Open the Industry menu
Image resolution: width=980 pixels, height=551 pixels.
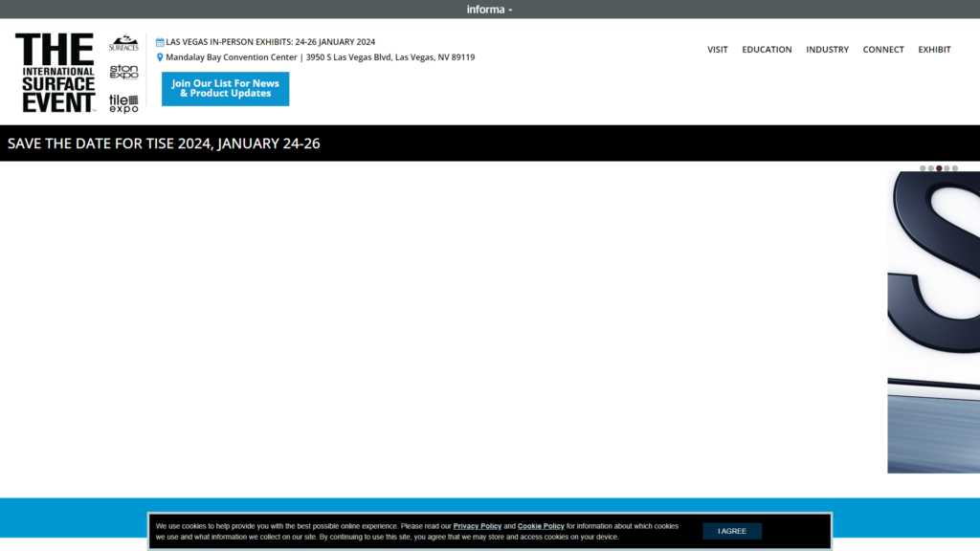pos(828,50)
